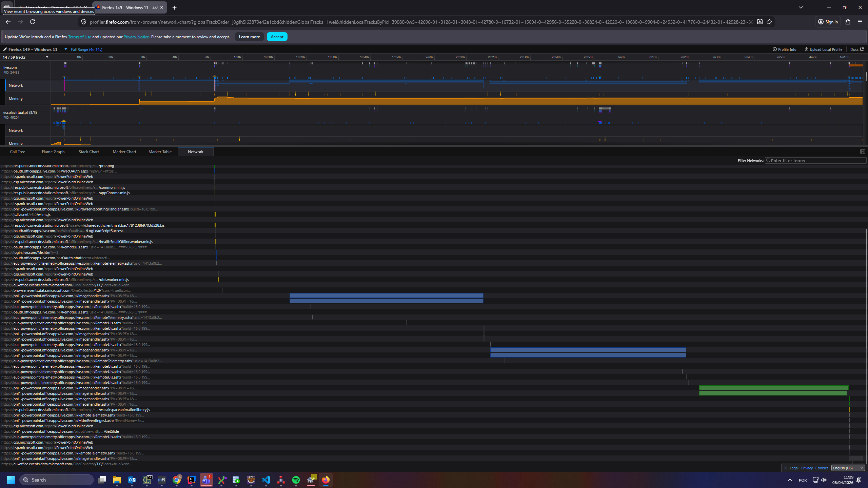Open the Privacy Notice link
Image resolution: width=868 pixels, height=488 pixels.
(x=136, y=37)
